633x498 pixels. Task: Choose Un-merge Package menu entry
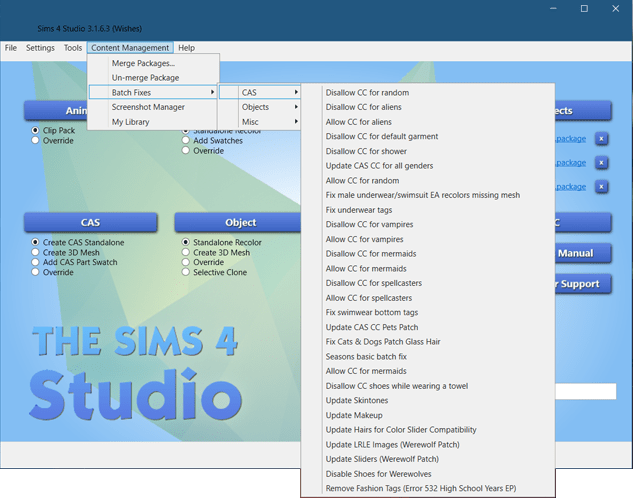tap(153, 77)
